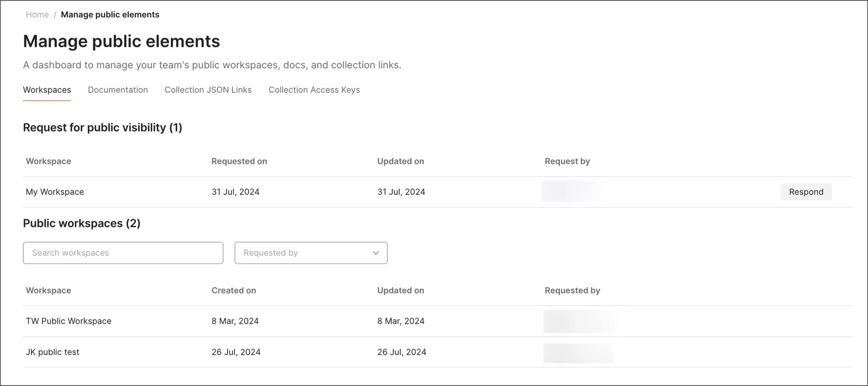Click the chevron in Requested by filter
Image resolution: width=868 pixels, height=386 pixels.
pos(375,253)
